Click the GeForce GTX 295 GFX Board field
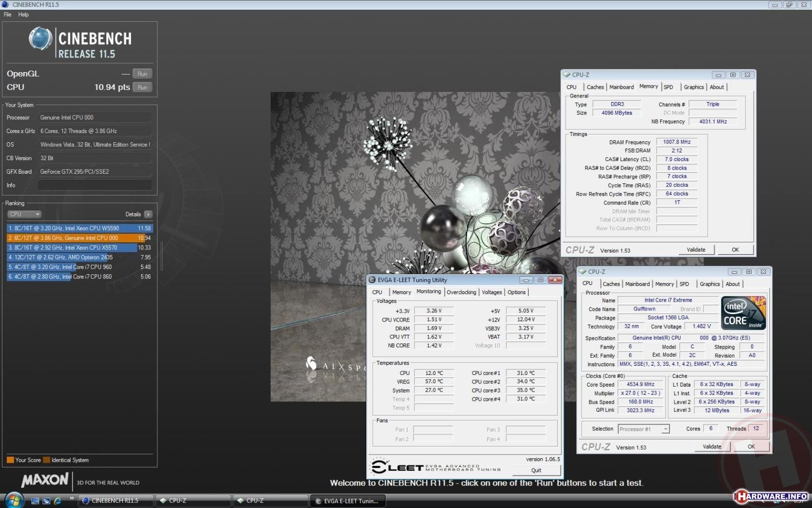The height and width of the screenshot is (508, 812). point(95,172)
